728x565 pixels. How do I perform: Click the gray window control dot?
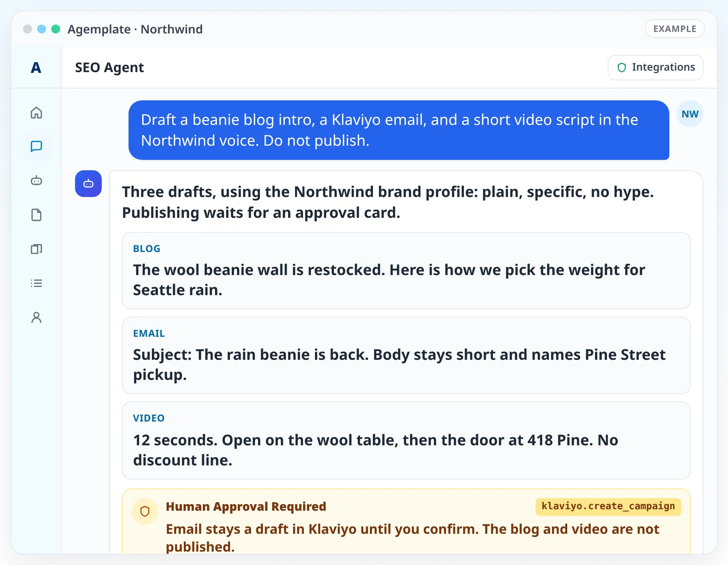(x=27, y=29)
